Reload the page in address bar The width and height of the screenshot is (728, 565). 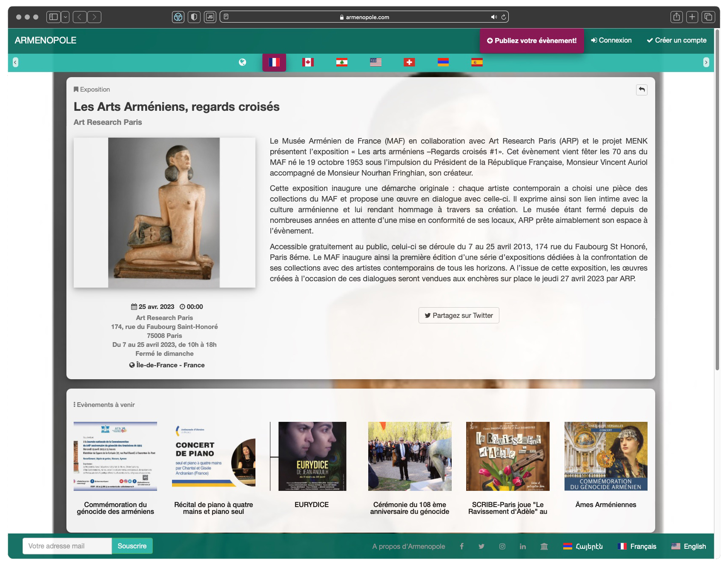(x=504, y=17)
